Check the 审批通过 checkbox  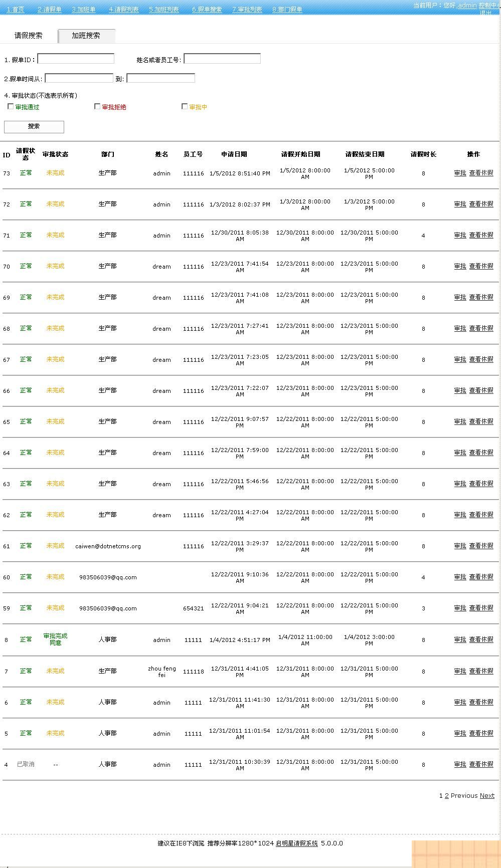click(x=11, y=106)
